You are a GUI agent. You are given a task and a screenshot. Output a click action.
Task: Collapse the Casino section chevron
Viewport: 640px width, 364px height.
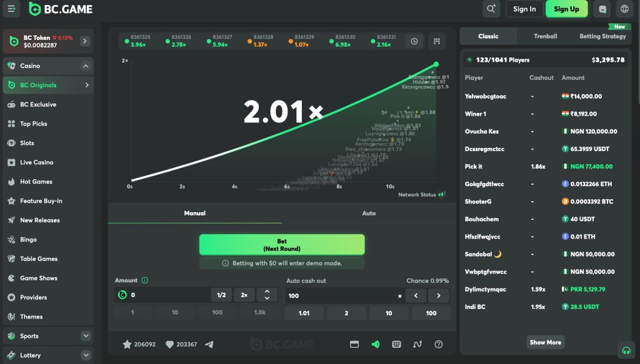[x=86, y=66]
